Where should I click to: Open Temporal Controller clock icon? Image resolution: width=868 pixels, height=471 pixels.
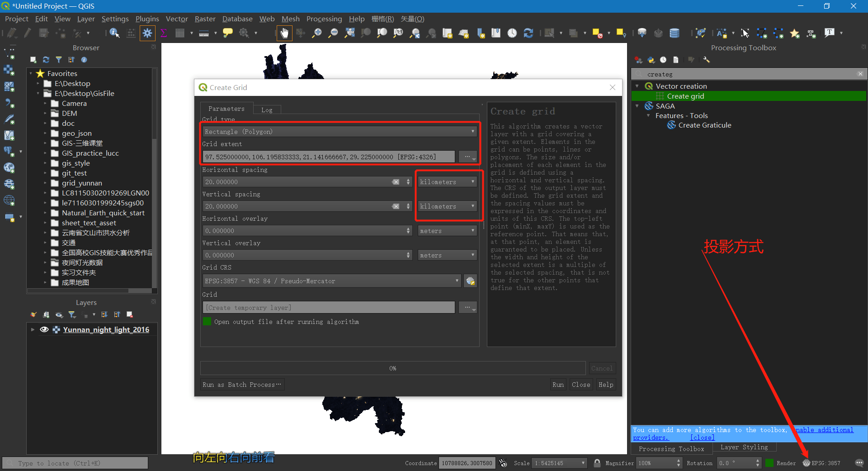point(512,33)
